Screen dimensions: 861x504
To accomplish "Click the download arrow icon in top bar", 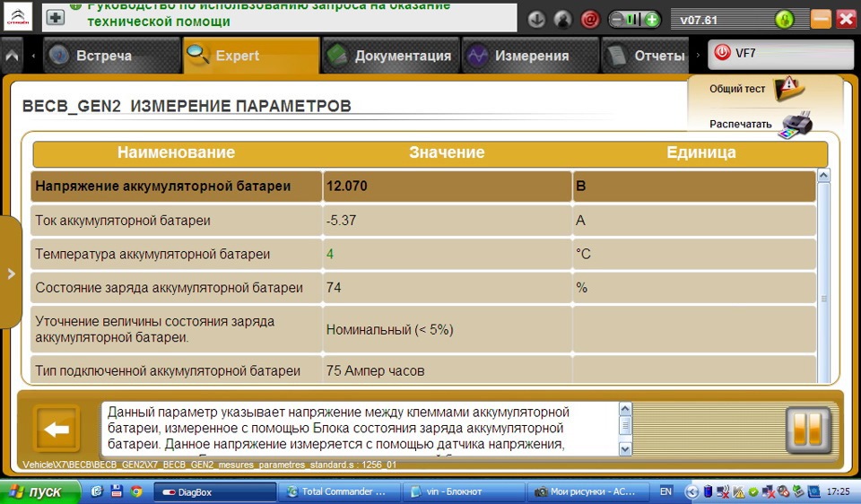I will click(x=536, y=20).
